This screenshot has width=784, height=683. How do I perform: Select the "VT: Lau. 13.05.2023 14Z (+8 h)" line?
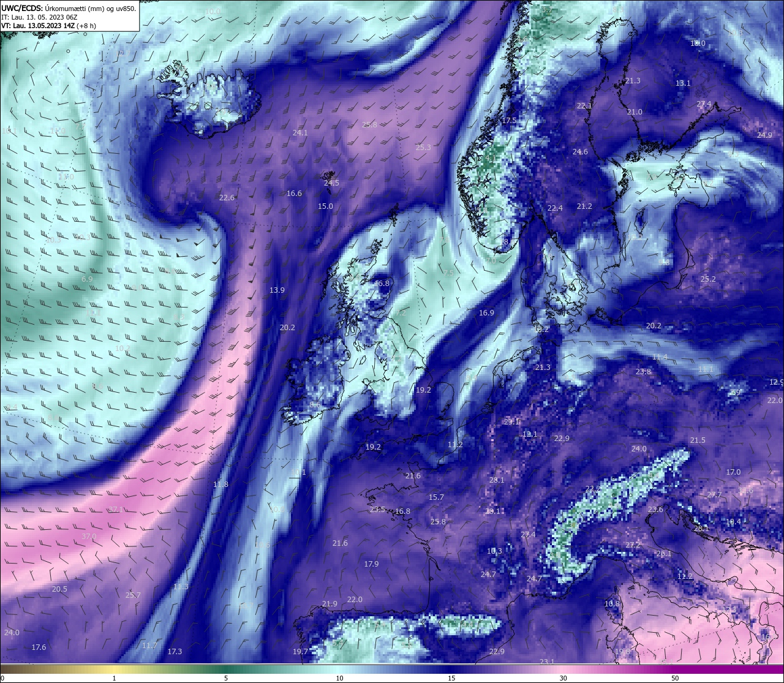pos(48,26)
